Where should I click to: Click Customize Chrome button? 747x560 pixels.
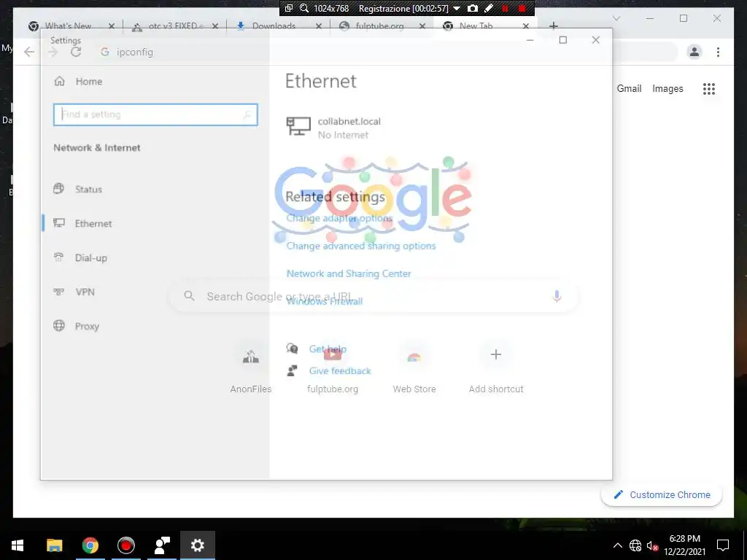662,495
